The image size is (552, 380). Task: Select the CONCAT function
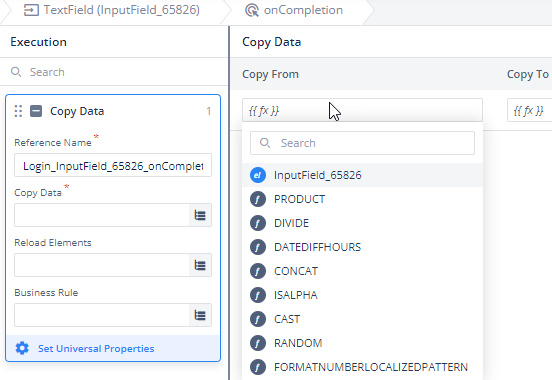tap(362, 271)
